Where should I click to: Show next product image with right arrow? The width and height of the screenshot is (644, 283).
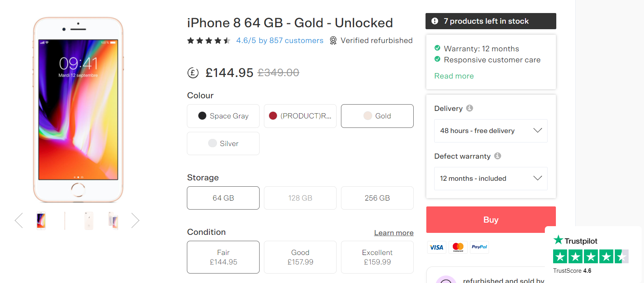click(135, 220)
